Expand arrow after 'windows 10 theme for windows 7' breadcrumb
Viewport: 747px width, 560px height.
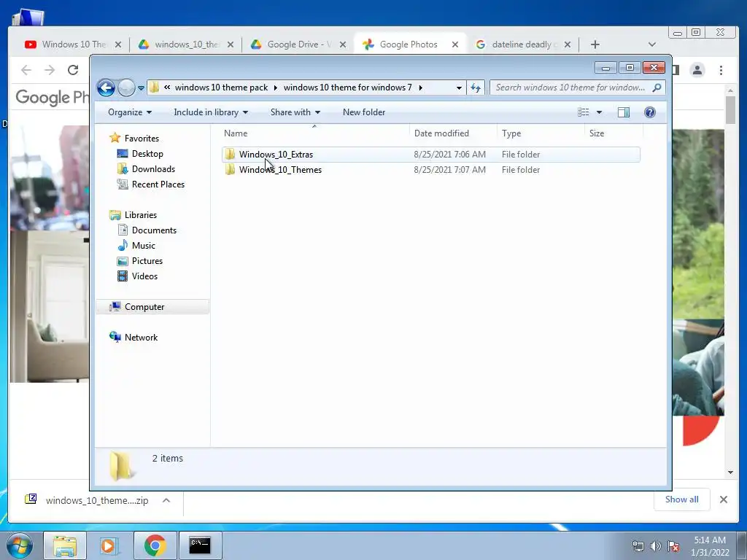coord(421,87)
